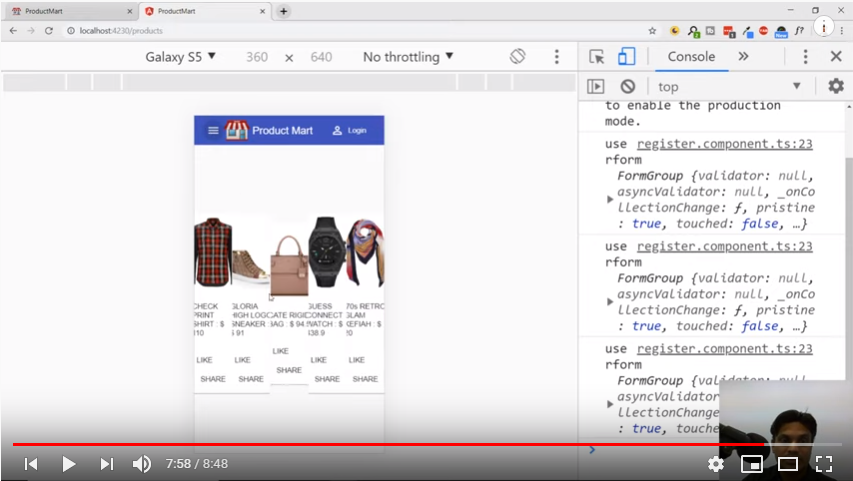
Task: Click the rotate screen icon
Action: 517,57
